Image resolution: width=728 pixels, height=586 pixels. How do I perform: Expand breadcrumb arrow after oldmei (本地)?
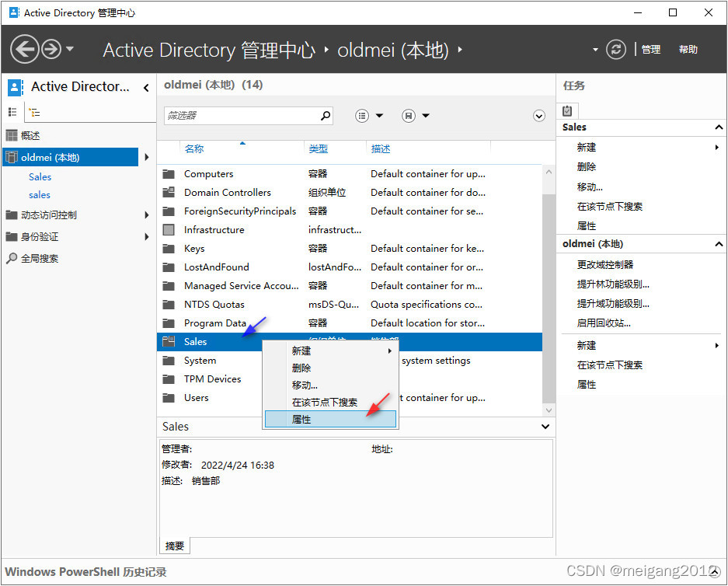460,49
